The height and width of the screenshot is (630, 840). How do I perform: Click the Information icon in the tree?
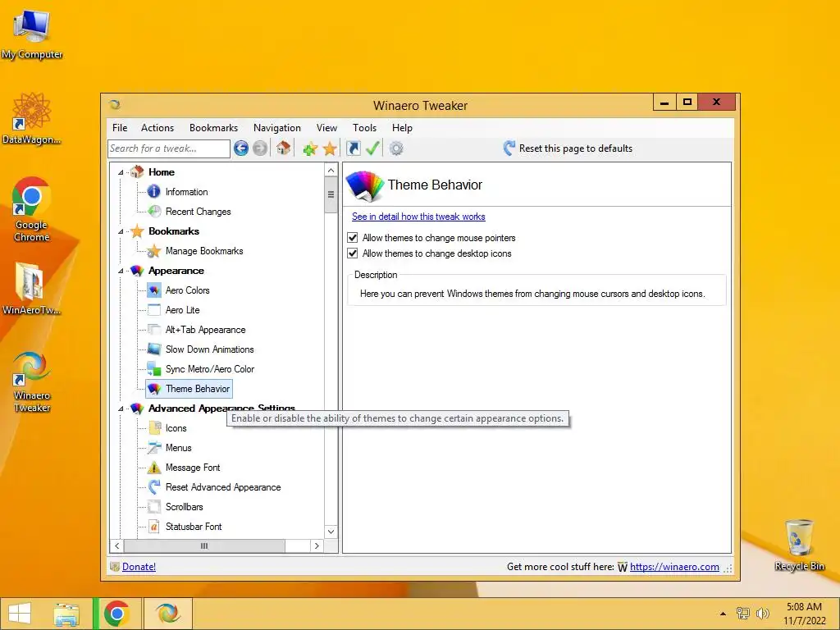tap(153, 191)
